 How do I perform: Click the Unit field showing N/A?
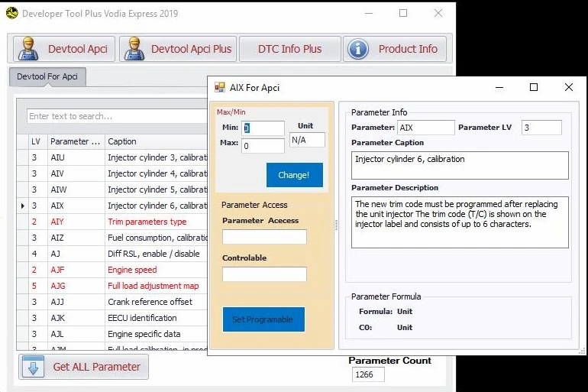click(x=307, y=140)
